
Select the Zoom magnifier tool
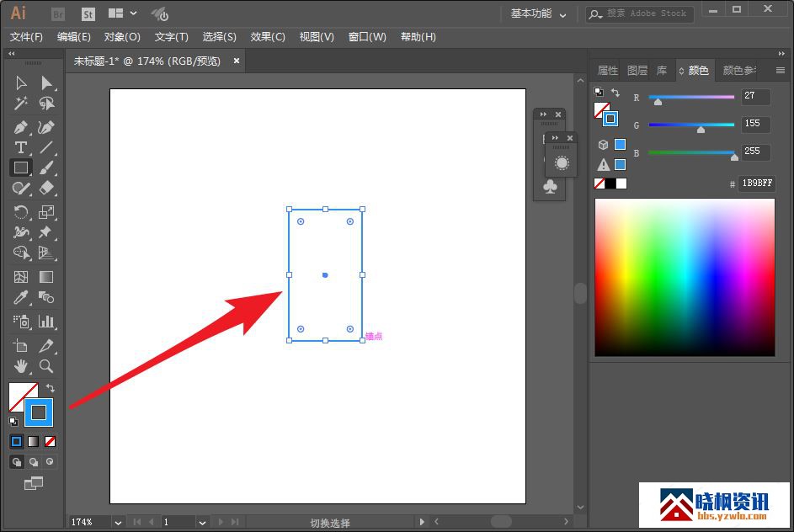point(46,366)
